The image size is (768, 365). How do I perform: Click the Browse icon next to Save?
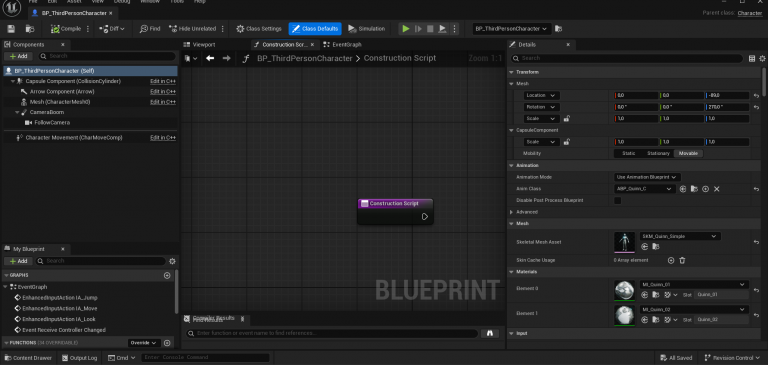pos(29,29)
